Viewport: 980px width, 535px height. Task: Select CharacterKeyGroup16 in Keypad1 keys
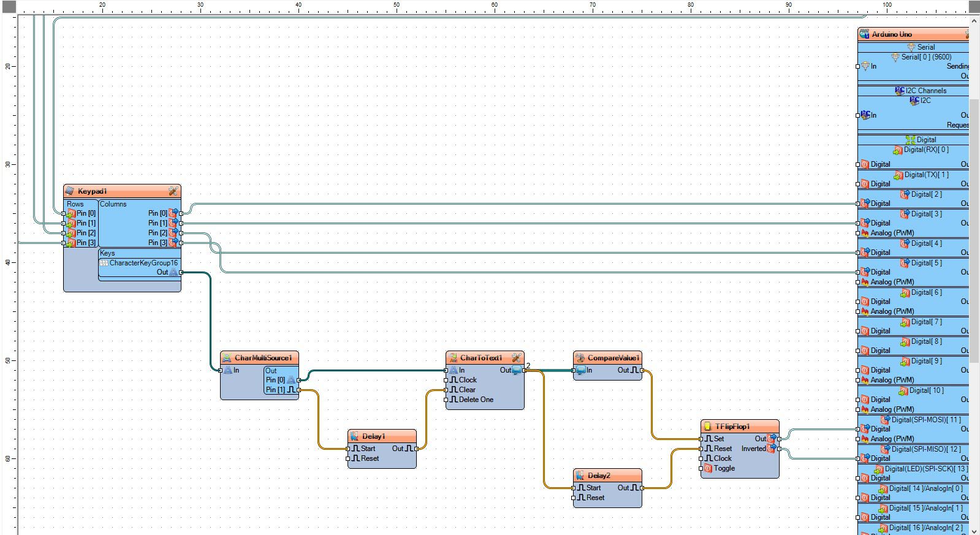(x=140, y=263)
